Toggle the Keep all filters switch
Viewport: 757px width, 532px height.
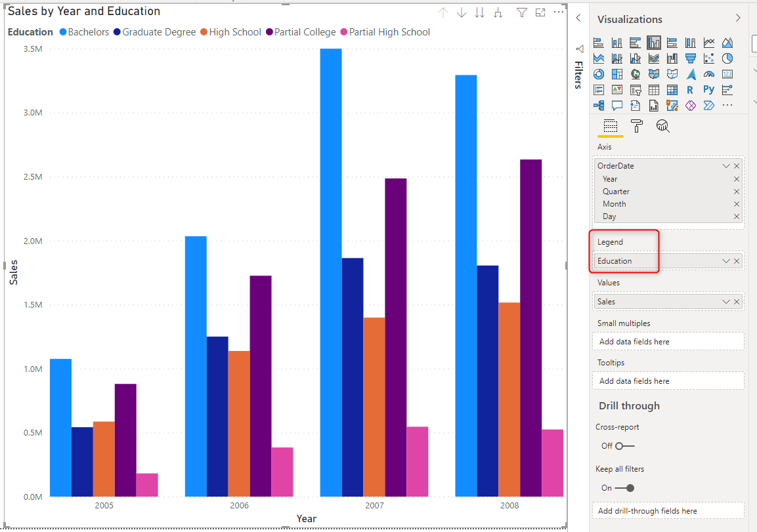click(x=624, y=488)
